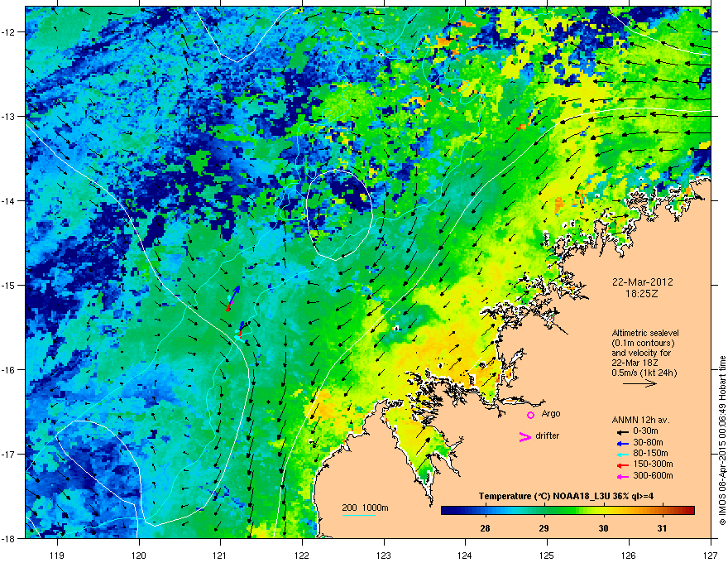Viewport: 728px width, 563px height.
Task: Click the magenta Argo circle legend symbol
Action: click(530, 415)
